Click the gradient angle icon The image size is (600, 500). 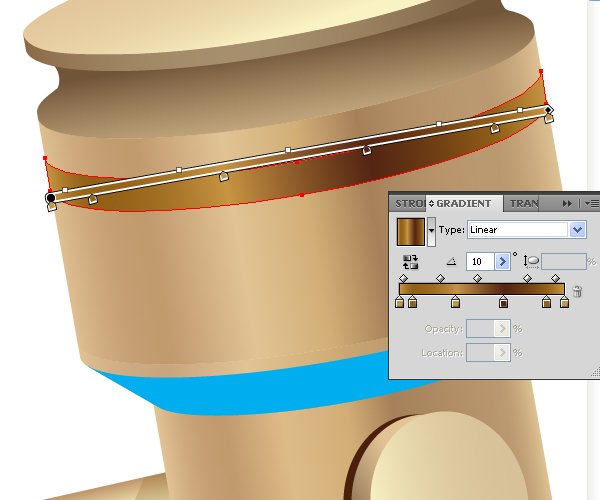pyautogui.click(x=452, y=262)
